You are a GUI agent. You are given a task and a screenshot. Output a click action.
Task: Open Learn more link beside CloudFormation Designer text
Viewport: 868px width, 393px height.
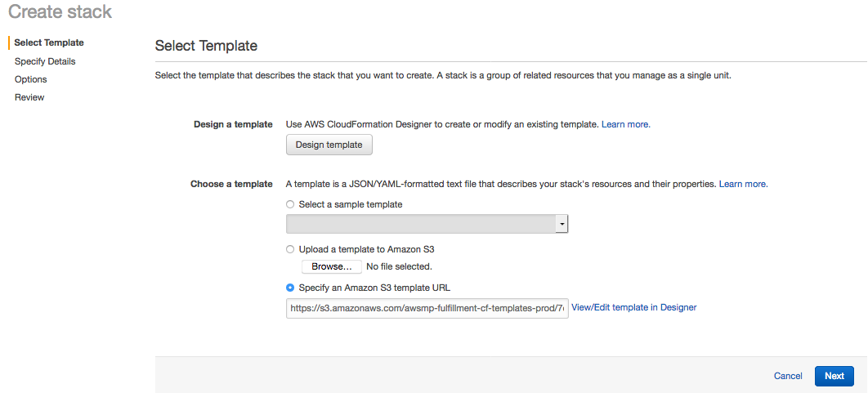pos(625,125)
